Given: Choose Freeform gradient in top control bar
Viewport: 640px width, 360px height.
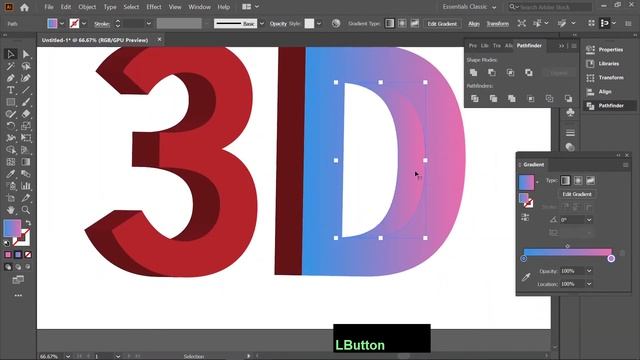Looking at the screenshot, I should pos(415,23).
